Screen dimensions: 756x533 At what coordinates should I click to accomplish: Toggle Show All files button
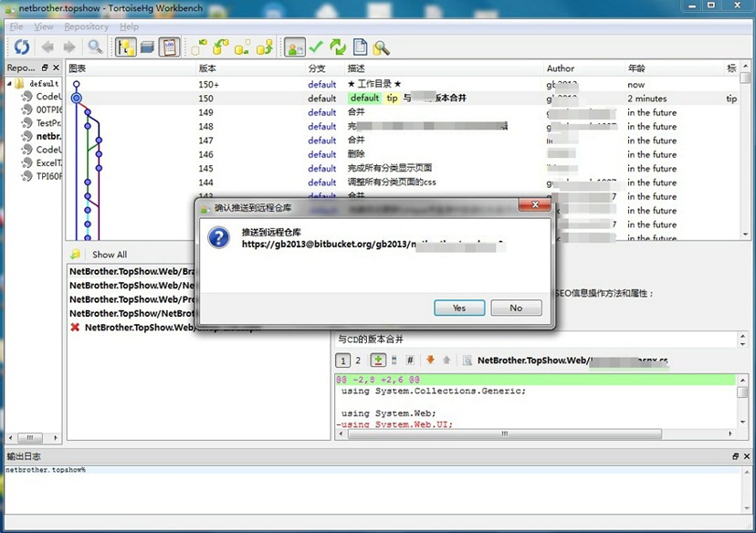click(110, 255)
